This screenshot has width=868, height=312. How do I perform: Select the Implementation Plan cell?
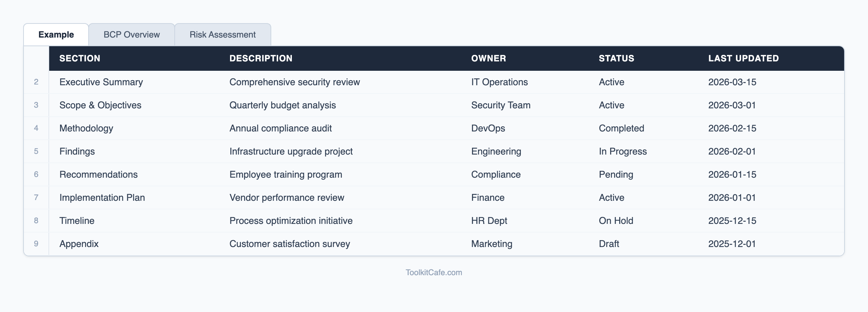(x=102, y=198)
